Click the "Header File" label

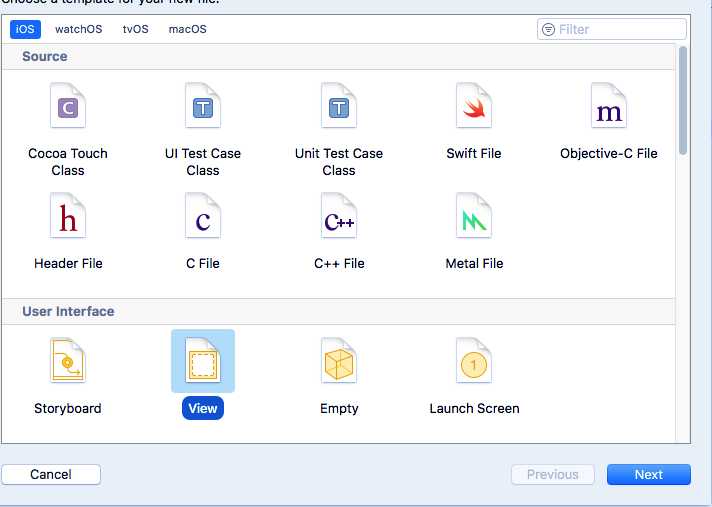click(x=68, y=263)
